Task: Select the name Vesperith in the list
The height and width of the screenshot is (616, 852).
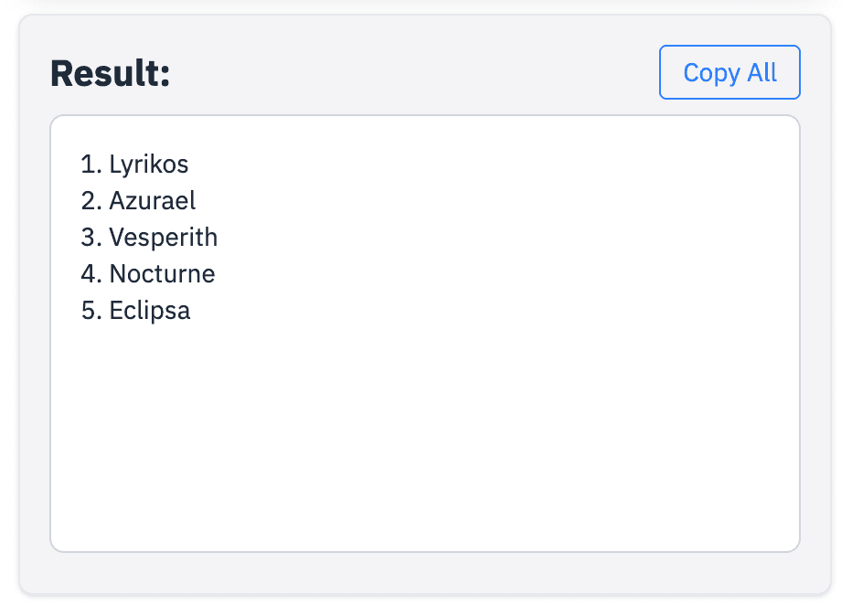Action: coord(164,238)
